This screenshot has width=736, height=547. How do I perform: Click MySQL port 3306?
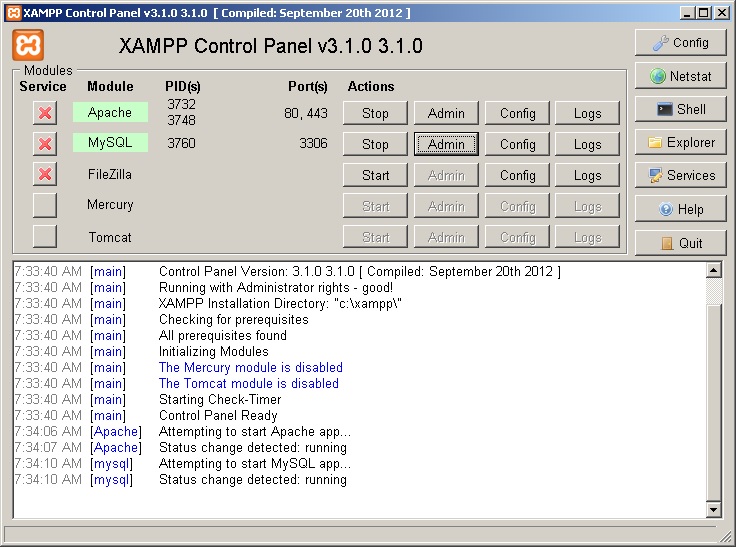[x=313, y=143]
